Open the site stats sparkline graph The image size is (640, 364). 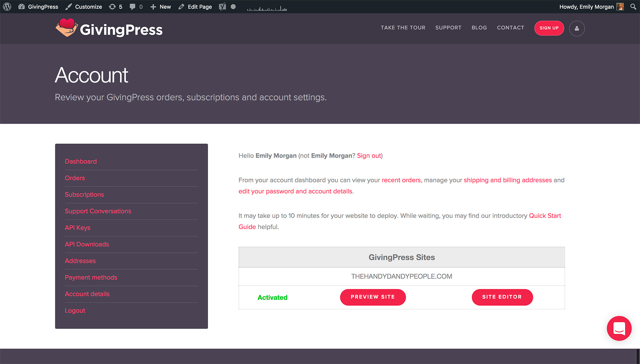(x=267, y=8)
